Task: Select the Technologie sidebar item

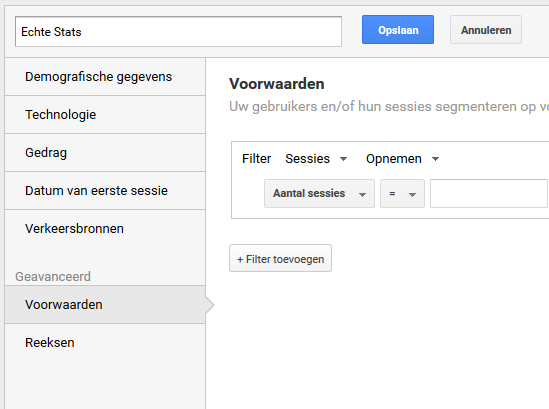Action: click(x=105, y=115)
